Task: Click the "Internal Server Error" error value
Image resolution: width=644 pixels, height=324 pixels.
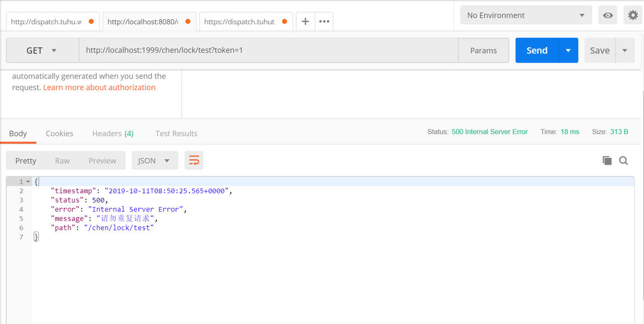Action: [137, 209]
